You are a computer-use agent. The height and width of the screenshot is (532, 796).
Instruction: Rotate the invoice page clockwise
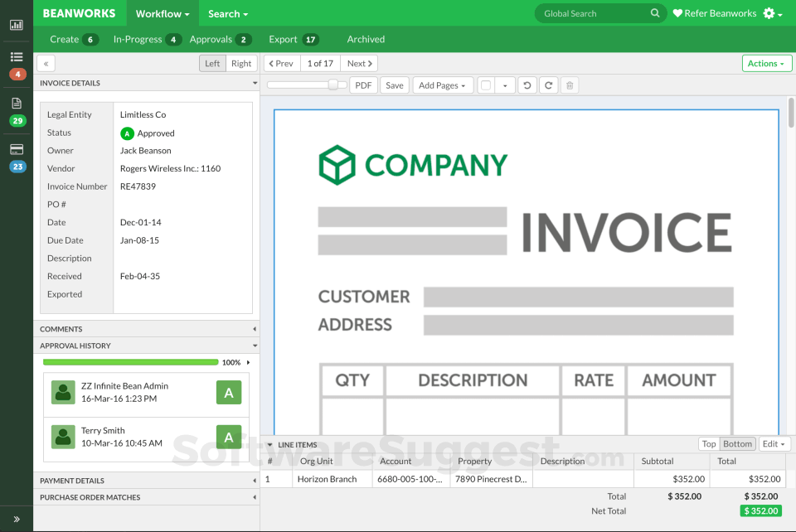548,85
